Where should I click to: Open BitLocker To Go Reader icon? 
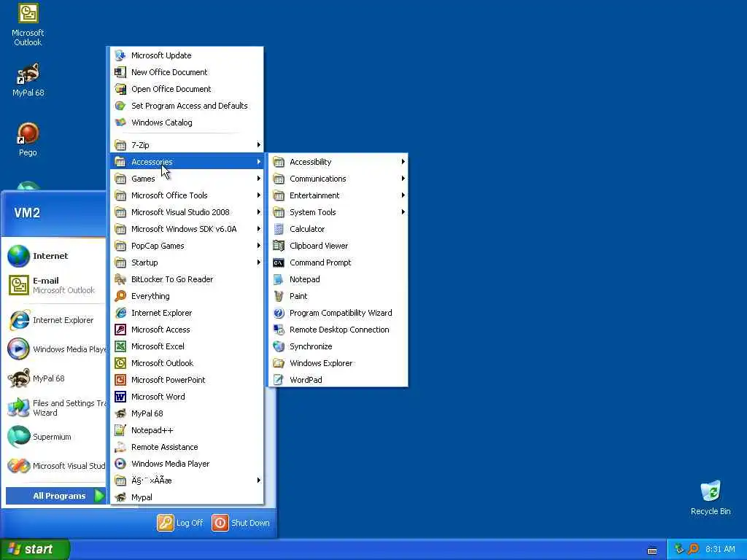click(x=120, y=279)
